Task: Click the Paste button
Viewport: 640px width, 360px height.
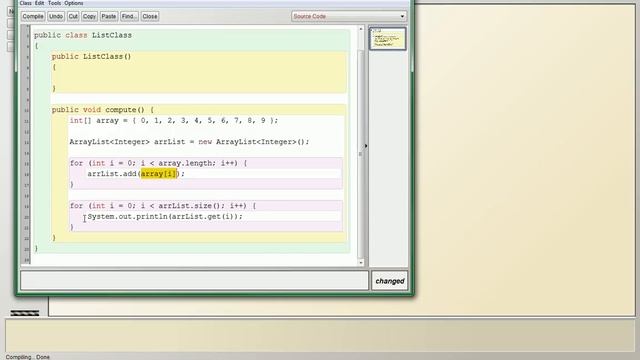Action: 109,16
